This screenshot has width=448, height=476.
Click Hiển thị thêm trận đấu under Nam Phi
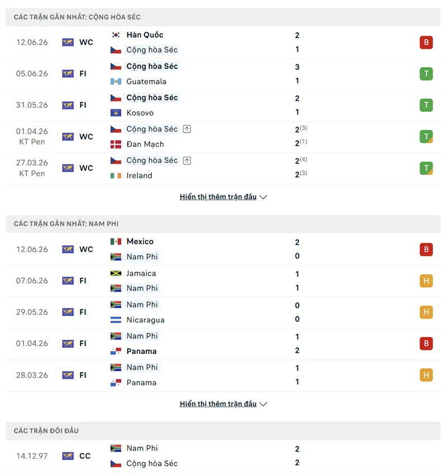click(x=218, y=404)
